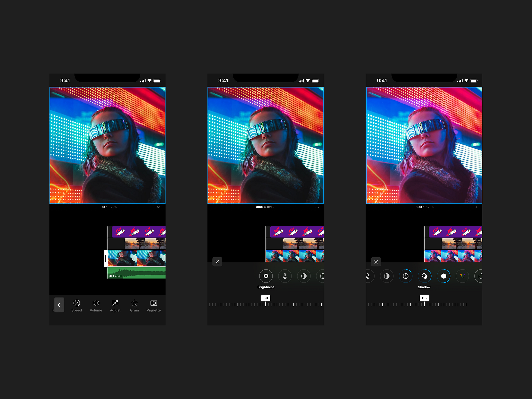The width and height of the screenshot is (532, 399).
Task: Open the Grain effect tool
Action: (x=134, y=305)
